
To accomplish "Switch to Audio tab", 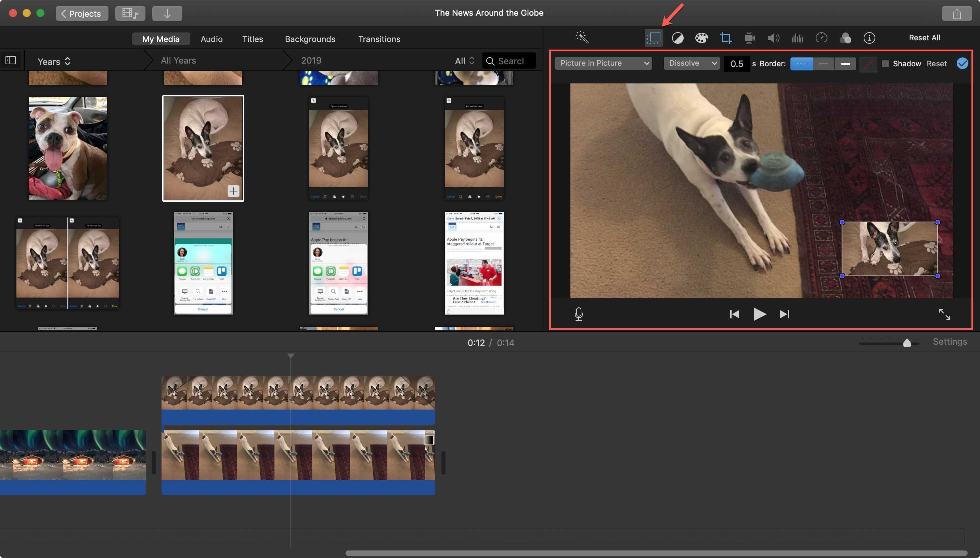I will pyautogui.click(x=212, y=39).
